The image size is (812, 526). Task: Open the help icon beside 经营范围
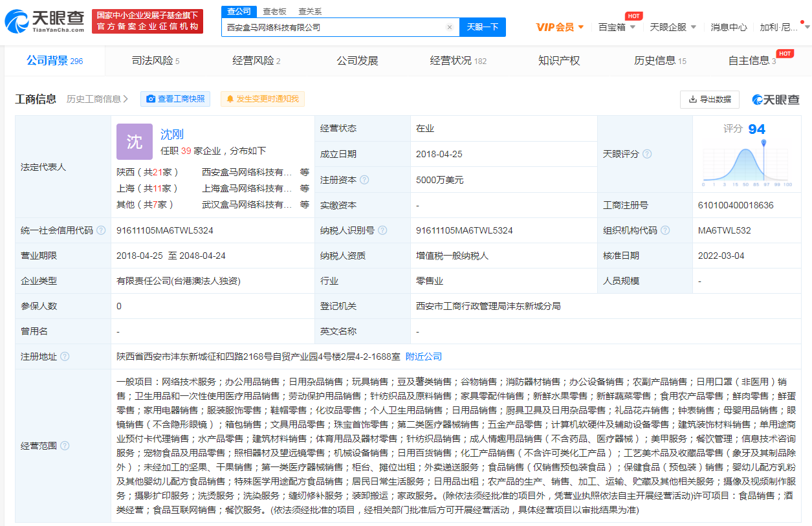click(x=65, y=446)
